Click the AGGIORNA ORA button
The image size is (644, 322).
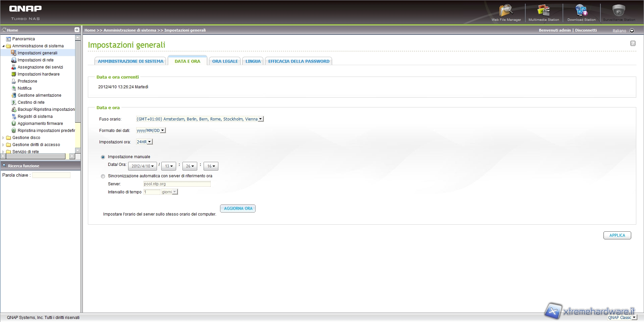point(238,209)
